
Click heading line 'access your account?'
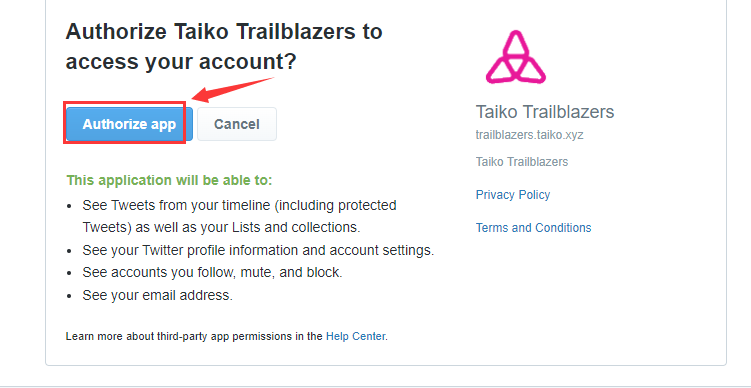(x=181, y=62)
